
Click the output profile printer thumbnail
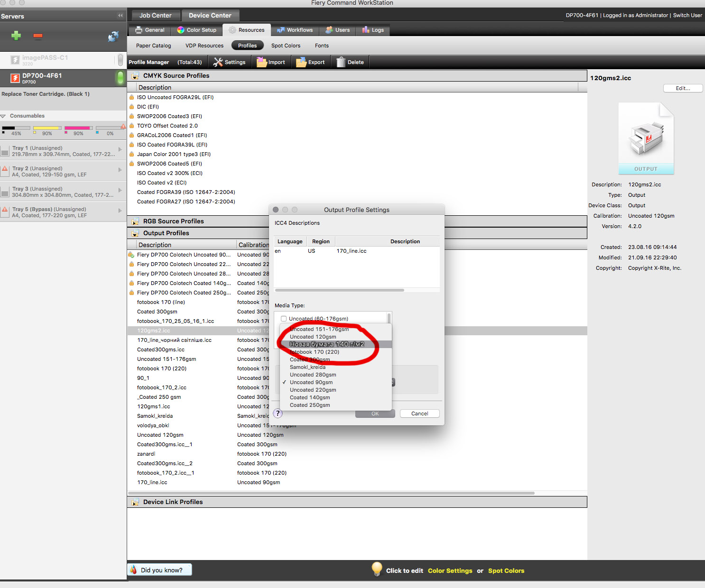click(646, 138)
